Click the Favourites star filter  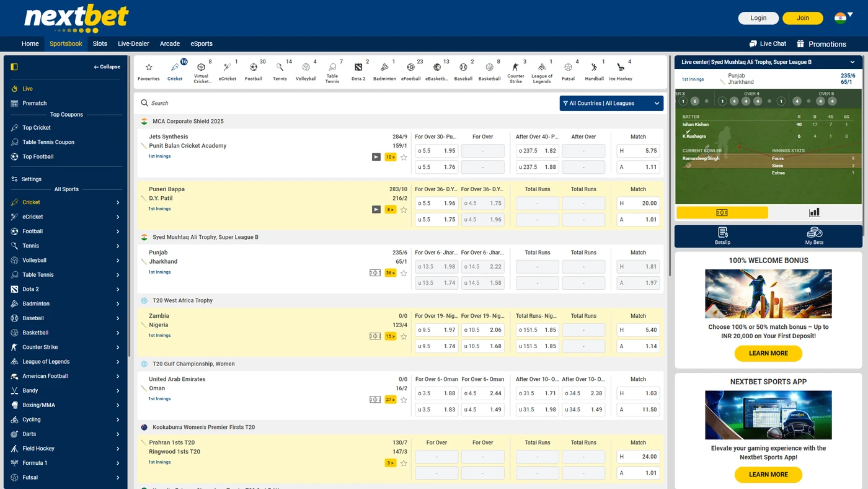click(x=148, y=68)
